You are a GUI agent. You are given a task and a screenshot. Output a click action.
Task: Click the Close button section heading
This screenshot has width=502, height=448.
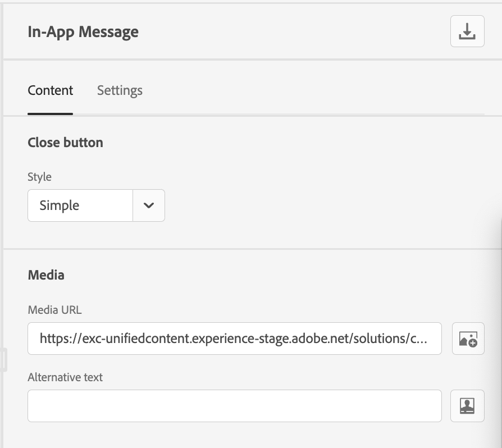pyautogui.click(x=65, y=143)
